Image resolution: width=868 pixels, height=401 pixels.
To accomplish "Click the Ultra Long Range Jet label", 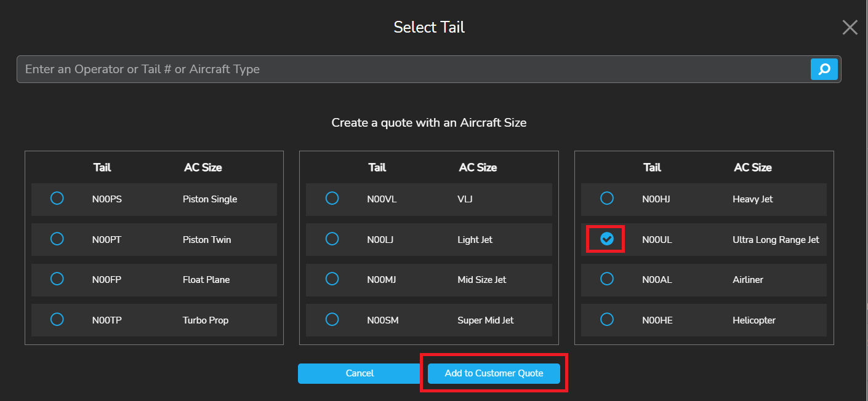I will [x=776, y=240].
